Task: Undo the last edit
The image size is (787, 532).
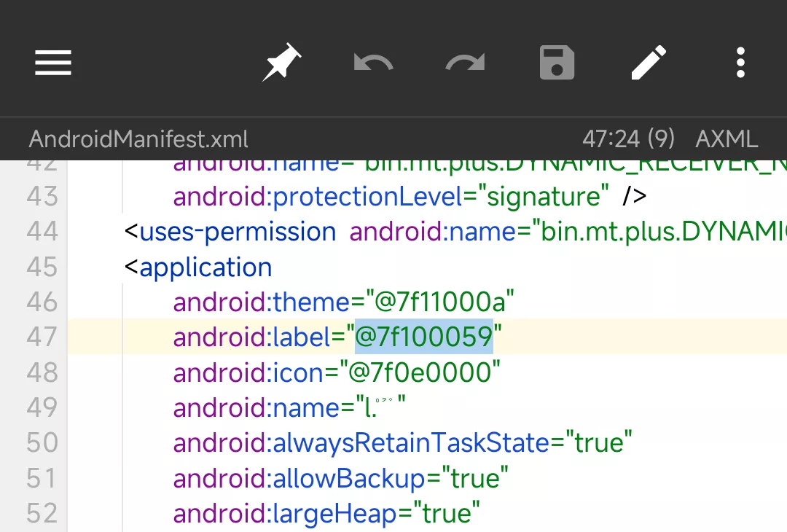Action: coord(373,63)
